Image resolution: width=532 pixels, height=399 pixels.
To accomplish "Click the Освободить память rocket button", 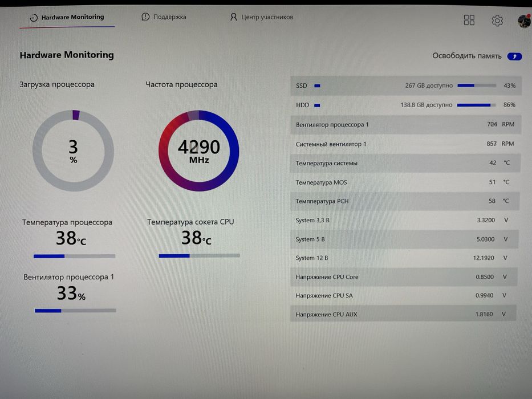I will [x=514, y=56].
